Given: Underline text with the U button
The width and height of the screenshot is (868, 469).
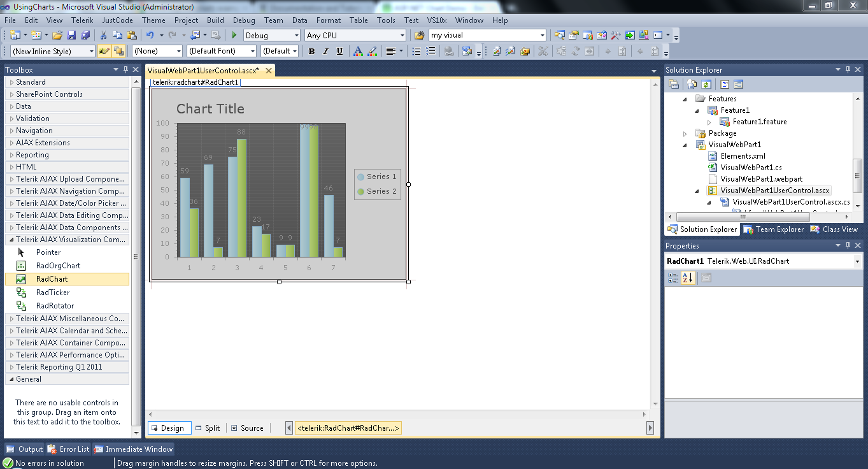Looking at the screenshot, I should pyautogui.click(x=339, y=52).
